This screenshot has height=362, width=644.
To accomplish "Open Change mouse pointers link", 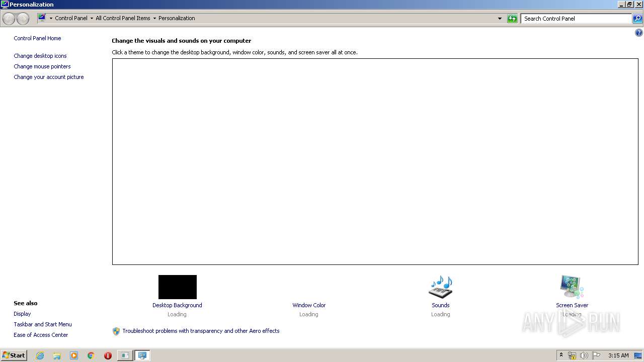I will click(42, 66).
